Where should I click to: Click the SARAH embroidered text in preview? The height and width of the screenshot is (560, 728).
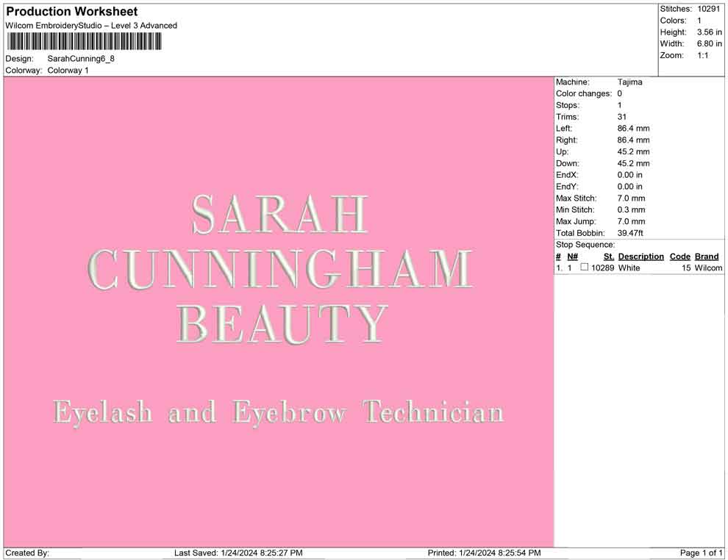pyautogui.click(x=279, y=215)
